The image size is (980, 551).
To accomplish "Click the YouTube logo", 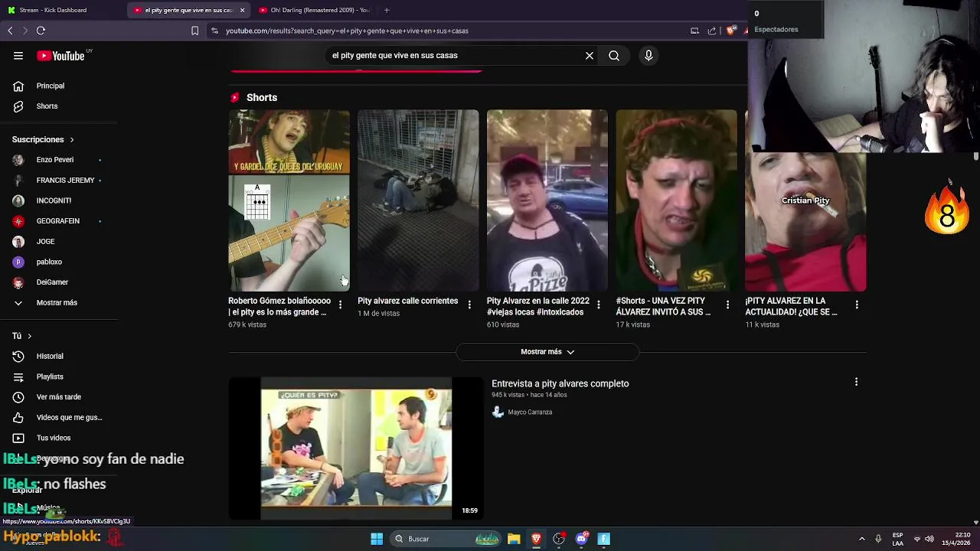I will (61, 56).
